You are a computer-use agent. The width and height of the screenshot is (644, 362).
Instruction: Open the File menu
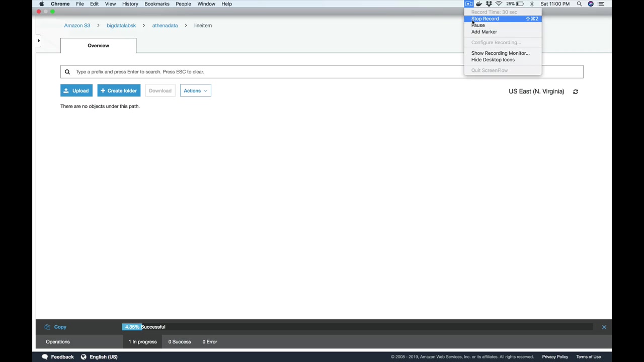click(79, 4)
